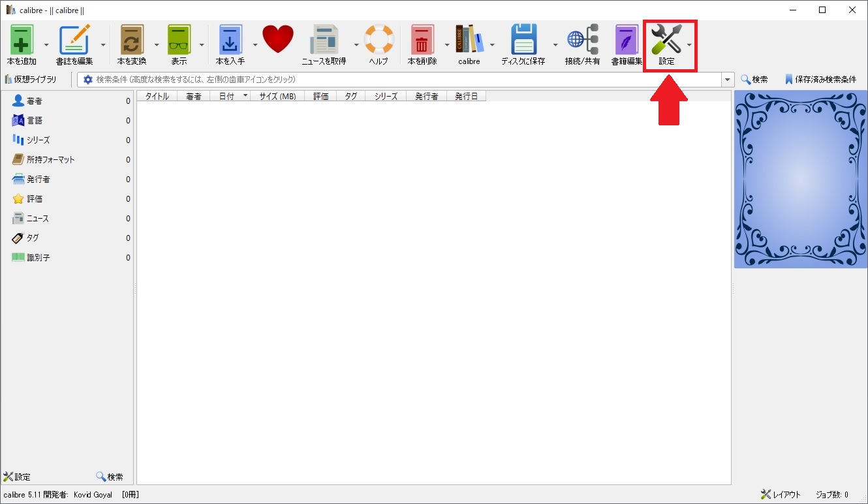The width and height of the screenshot is (868, 504).
Task: Sort by 日付 column header
Action: [230, 96]
